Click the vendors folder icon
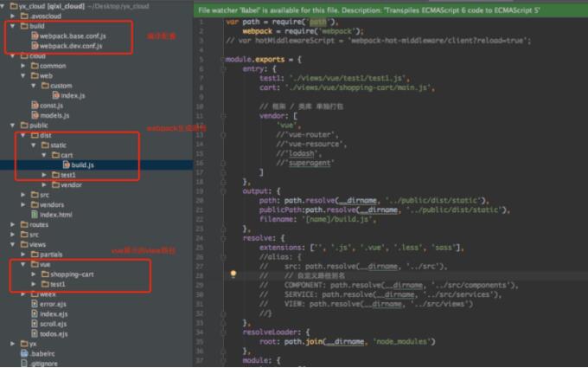 [x=35, y=204]
